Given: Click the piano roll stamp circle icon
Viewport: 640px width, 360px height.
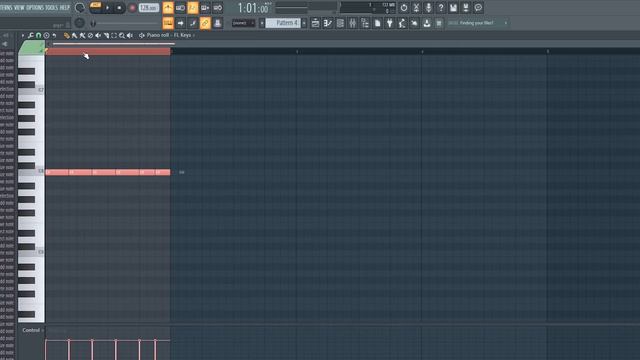Looking at the screenshot, I should click(x=46, y=36).
